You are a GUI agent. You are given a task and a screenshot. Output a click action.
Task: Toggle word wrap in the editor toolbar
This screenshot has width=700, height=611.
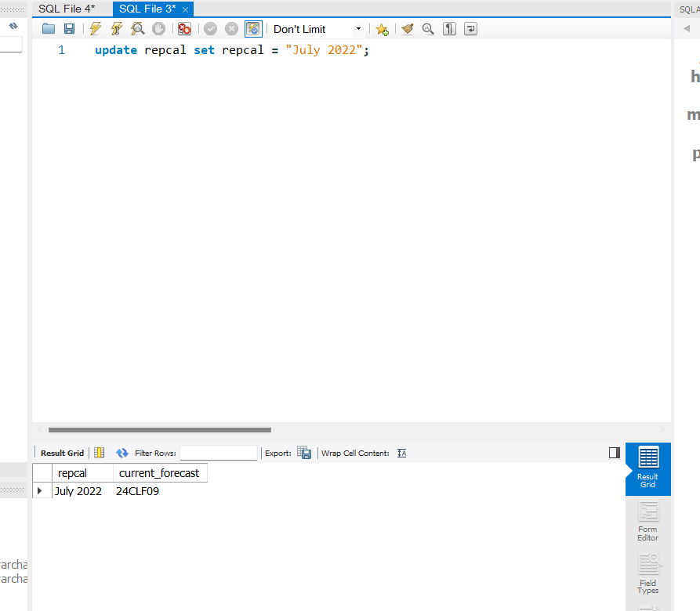point(470,29)
